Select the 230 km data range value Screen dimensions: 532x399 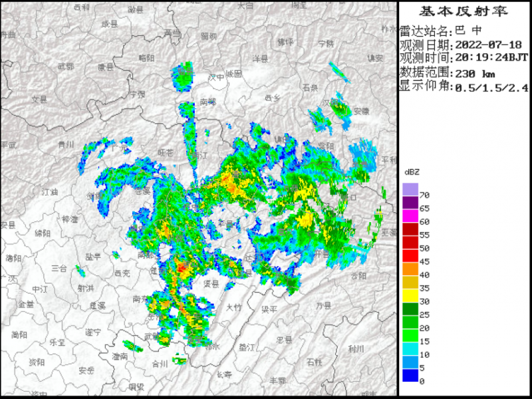point(475,72)
